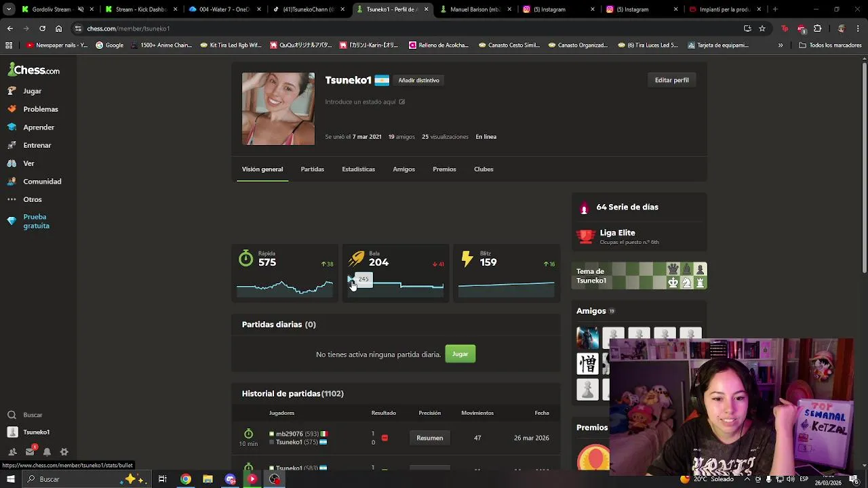Open Todos los marcadores folder
This screenshot has height=488, width=868.
point(831,45)
